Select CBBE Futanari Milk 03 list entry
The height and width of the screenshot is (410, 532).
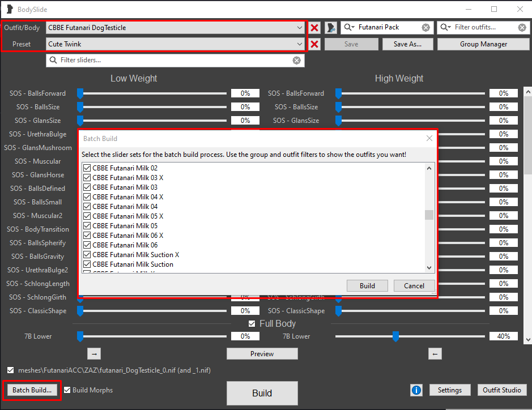click(125, 187)
